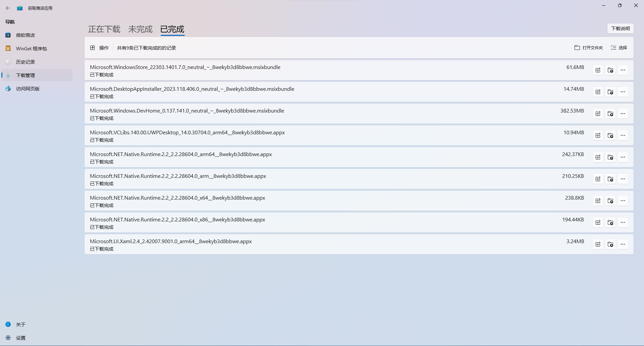The width and height of the screenshot is (644, 346).
Task: Go back with the back arrow
Action: point(8,8)
